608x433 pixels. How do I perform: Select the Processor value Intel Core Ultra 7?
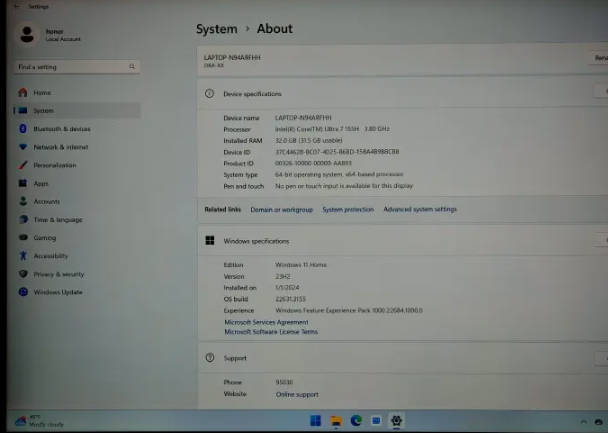(332, 129)
